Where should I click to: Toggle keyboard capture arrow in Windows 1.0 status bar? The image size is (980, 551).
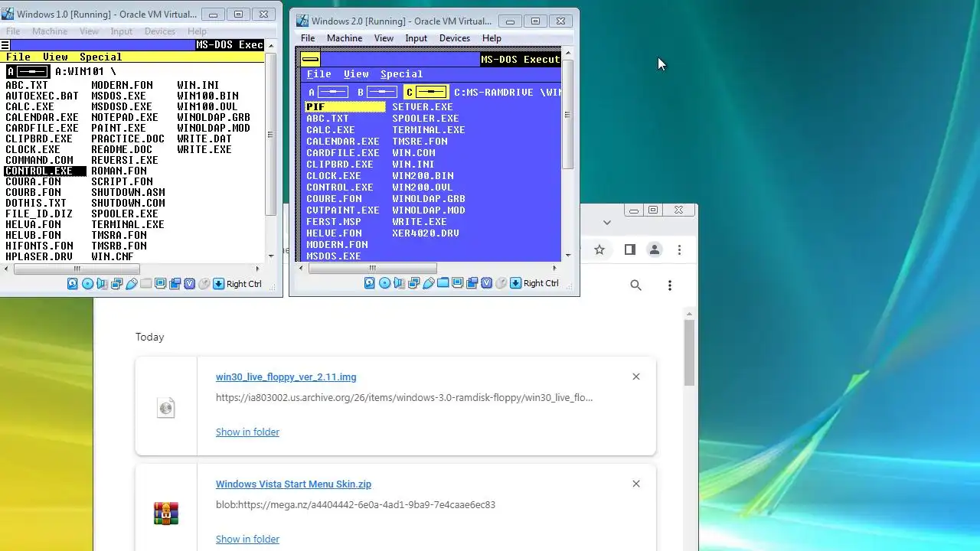pos(218,283)
